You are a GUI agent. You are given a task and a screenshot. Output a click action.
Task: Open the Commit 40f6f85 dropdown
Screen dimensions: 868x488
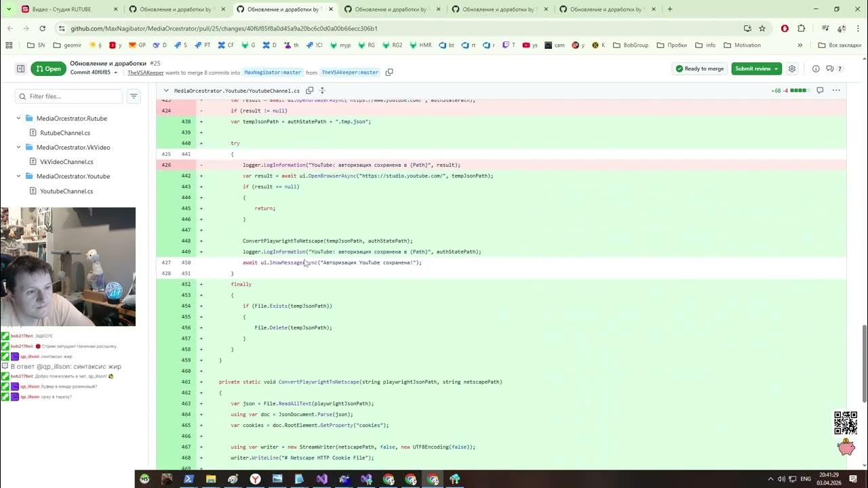tap(94, 73)
